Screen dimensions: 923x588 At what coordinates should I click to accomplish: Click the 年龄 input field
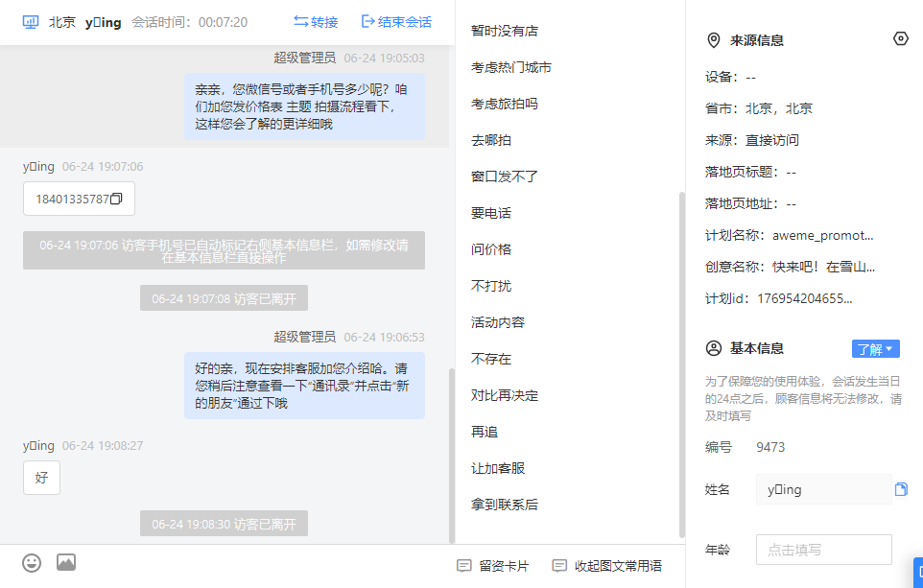(x=823, y=550)
